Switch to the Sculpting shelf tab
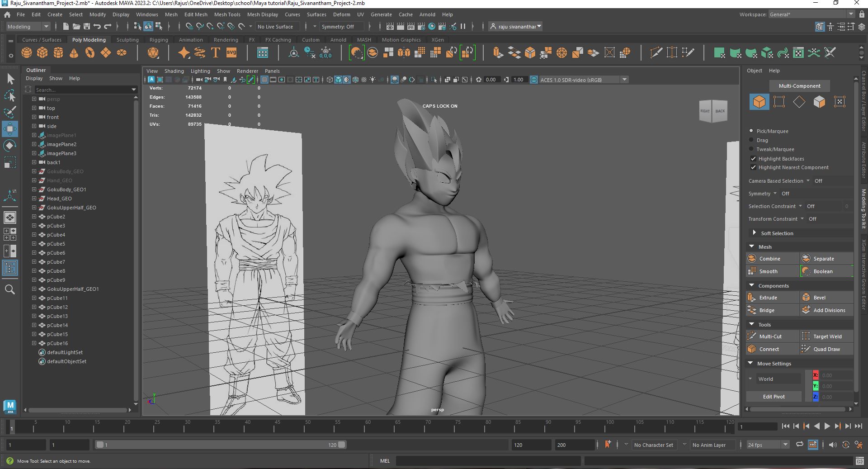 click(127, 40)
